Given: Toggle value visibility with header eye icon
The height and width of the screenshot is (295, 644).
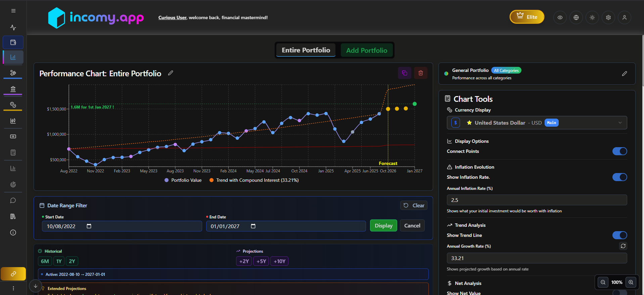Looking at the screenshot, I should click(560, 17).
